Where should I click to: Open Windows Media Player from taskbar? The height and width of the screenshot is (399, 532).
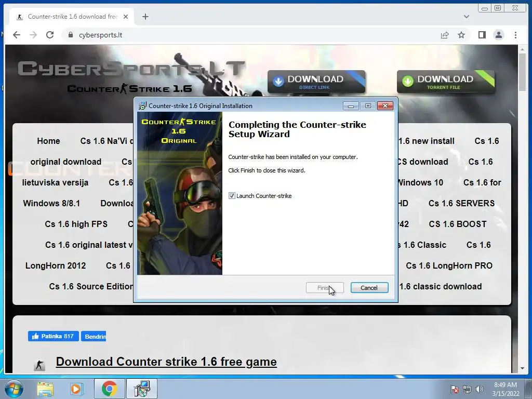click(x=76, y=389)
